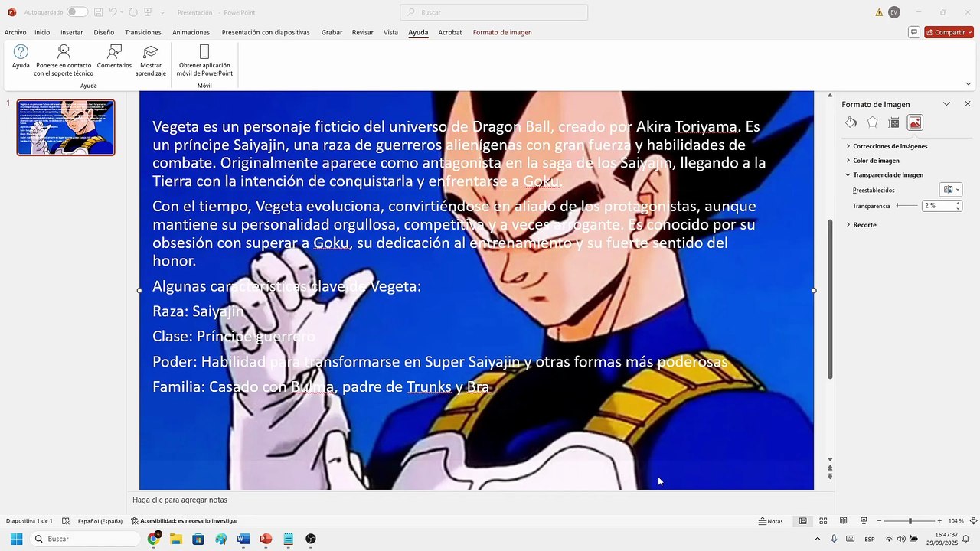The image size is (980, 551).
Task: Click the yellow warning triangle icon
Action: [x=879, y=12]
